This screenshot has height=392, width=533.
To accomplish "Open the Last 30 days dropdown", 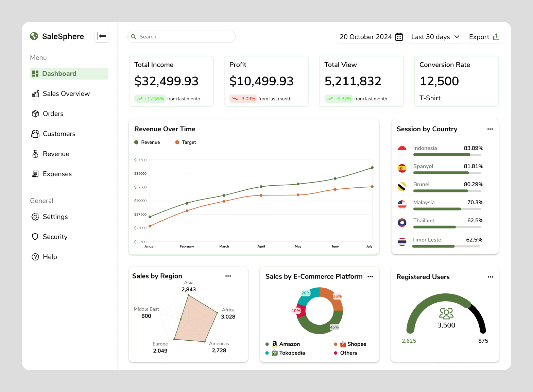I will (x=435, y=37).
